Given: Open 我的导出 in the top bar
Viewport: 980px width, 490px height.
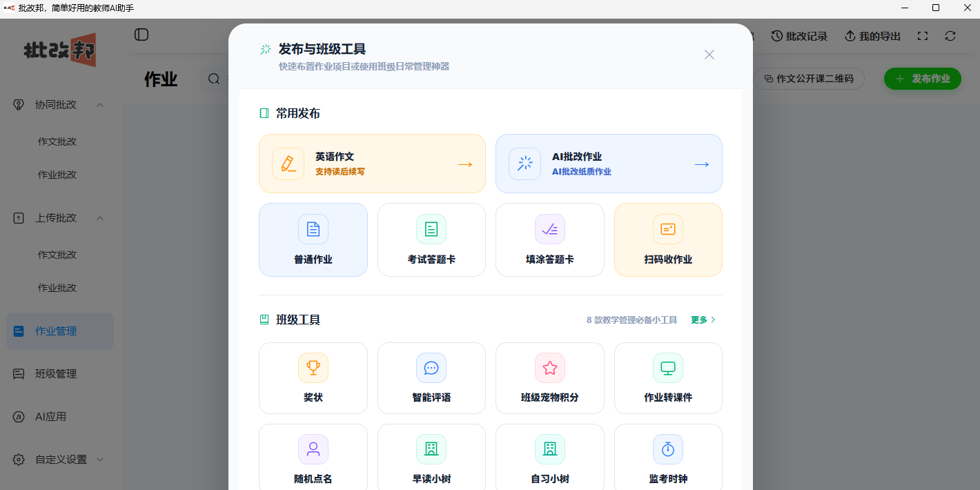Looking at the screenshot, I should 873,36.
